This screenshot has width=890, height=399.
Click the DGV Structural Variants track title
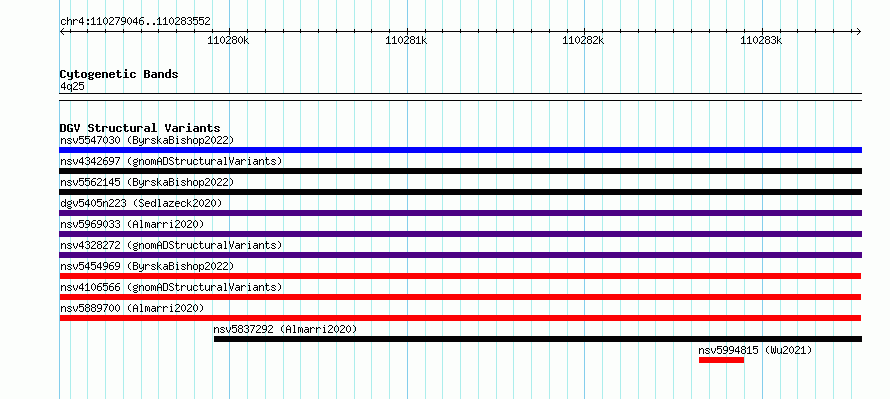140,128
